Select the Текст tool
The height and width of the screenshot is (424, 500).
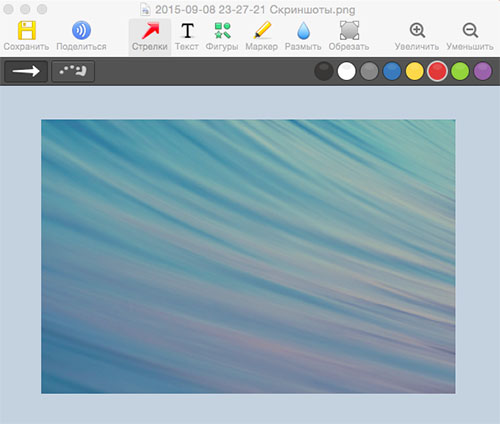click(187, 30)
